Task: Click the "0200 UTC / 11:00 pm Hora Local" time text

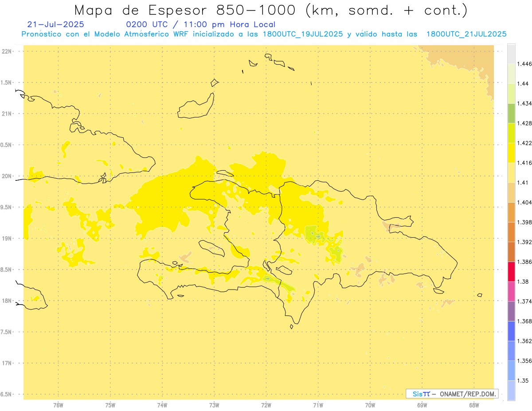Action: (201, 25)
